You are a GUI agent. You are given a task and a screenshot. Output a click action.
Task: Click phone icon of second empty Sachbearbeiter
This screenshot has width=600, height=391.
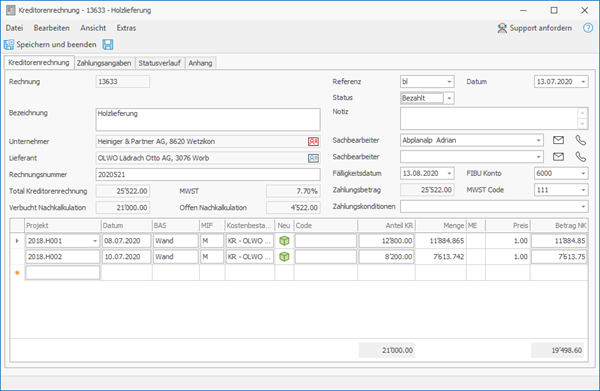[580, 157]
